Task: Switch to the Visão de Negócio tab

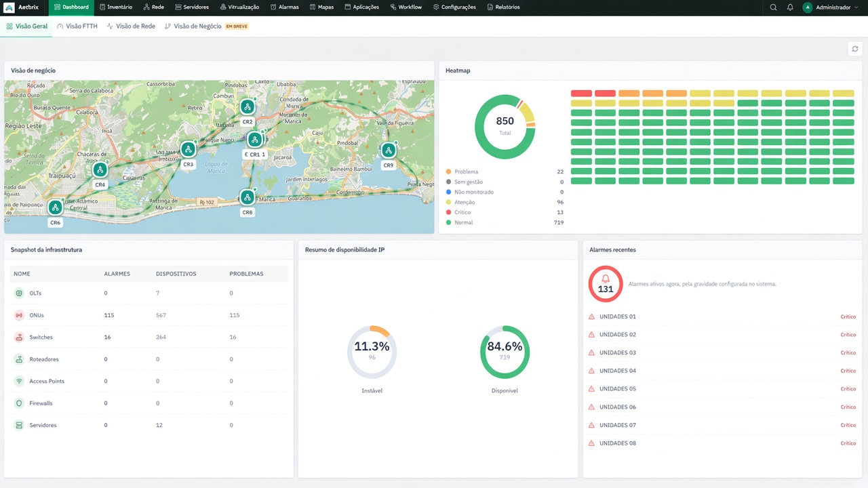Action: click(x=193, y=26)
